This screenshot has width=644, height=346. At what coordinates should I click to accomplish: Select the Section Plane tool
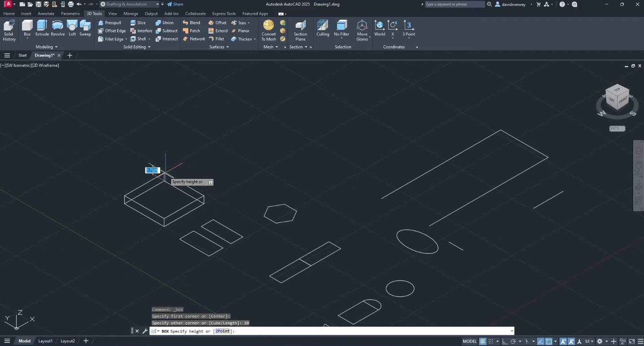(300, 30)
